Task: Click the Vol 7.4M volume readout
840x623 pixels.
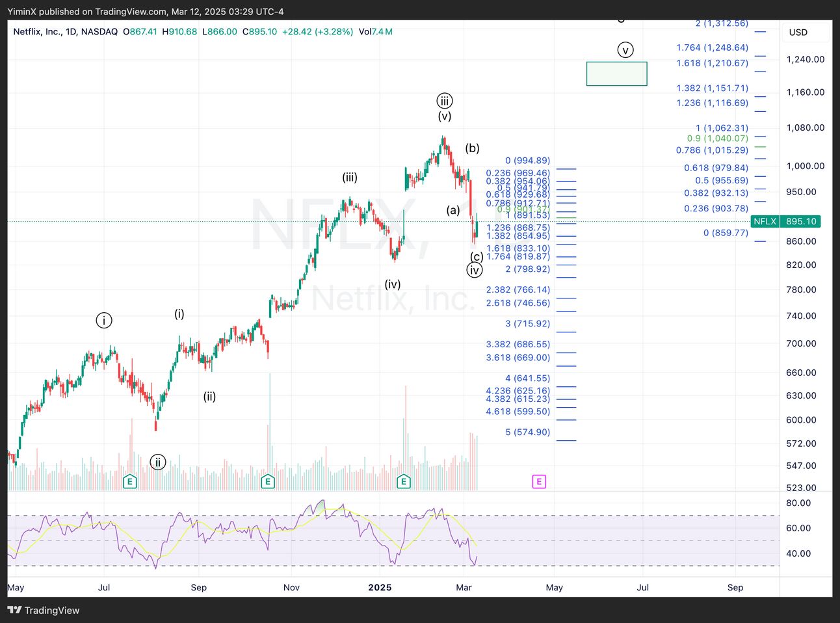Action: click(x=376, y=31)
